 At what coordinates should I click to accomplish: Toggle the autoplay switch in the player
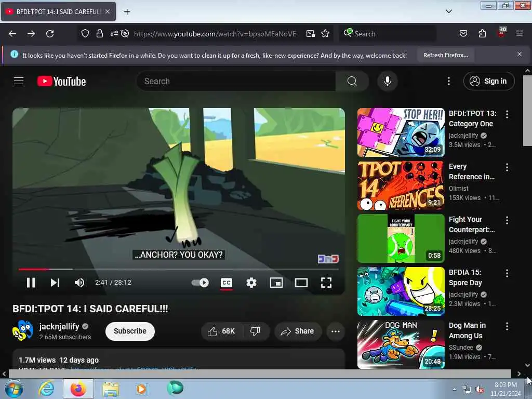(200, 283)
